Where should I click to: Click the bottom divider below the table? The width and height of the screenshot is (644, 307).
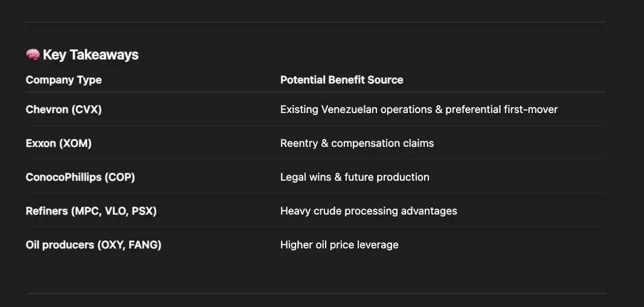click(315, 294)
